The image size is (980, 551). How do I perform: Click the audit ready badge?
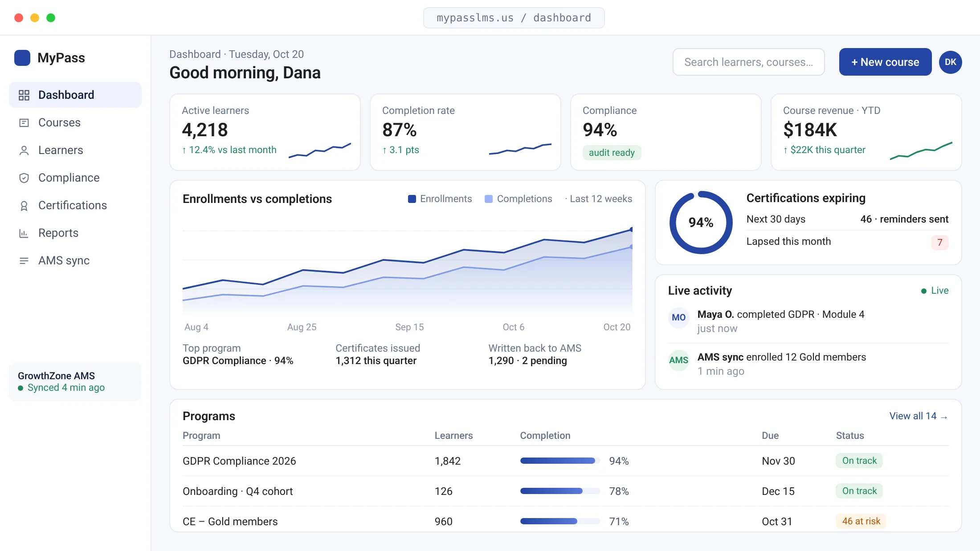point(612,153)
